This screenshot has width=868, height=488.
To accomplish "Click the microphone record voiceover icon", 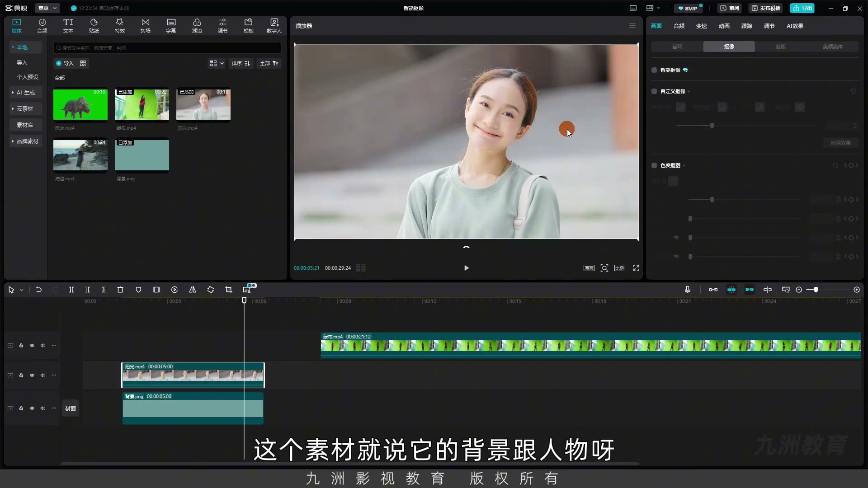I will [x=687, y=290].
